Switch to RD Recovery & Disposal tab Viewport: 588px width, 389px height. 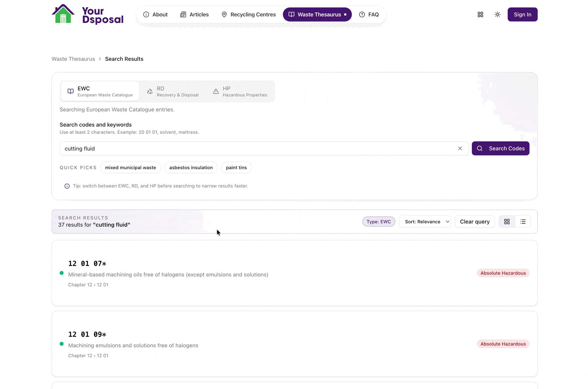(x=173, y=91)
